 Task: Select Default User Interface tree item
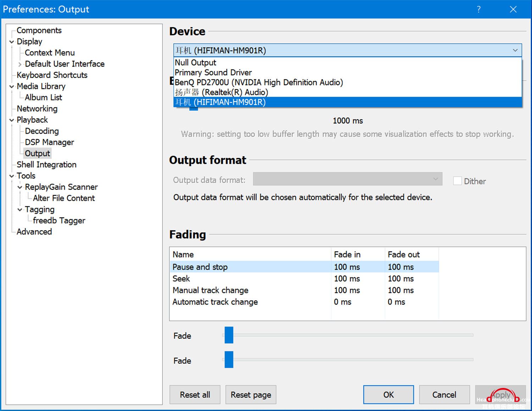65,64
